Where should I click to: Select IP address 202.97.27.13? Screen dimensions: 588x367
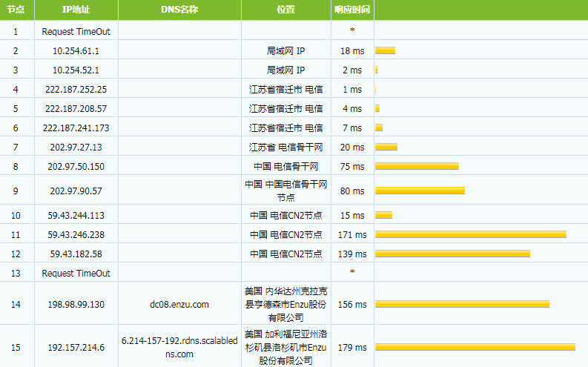pyautogui.click(x=76, y=148)
